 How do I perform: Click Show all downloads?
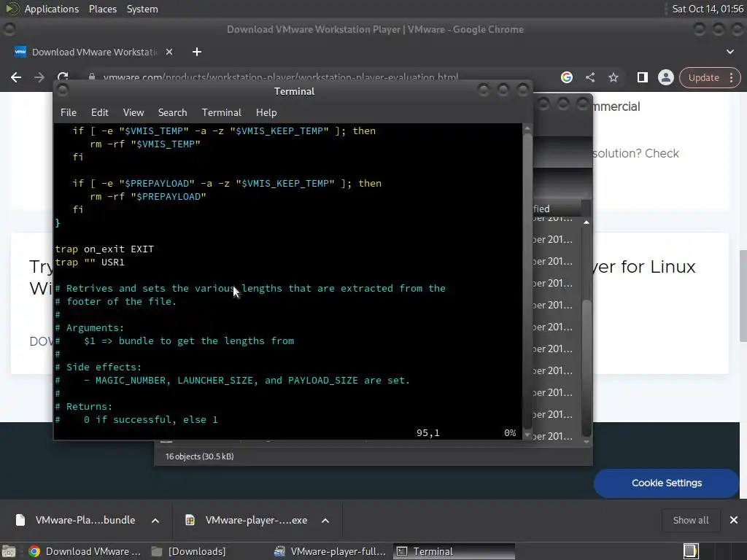click(690, 520)
